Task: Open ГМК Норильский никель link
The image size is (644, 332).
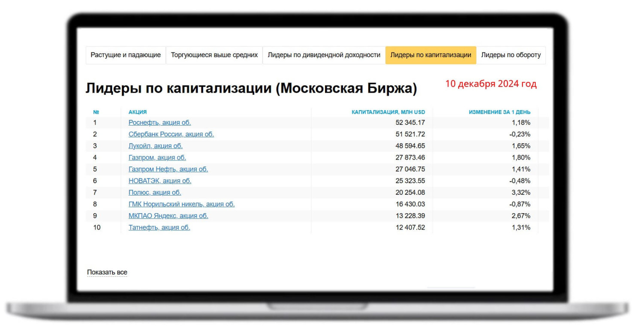Action: 182,204
